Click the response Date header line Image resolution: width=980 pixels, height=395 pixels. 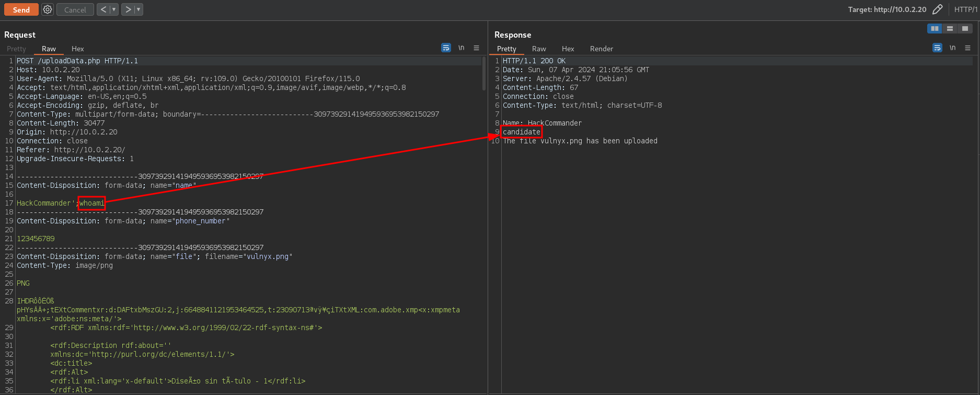coord(576,70)
